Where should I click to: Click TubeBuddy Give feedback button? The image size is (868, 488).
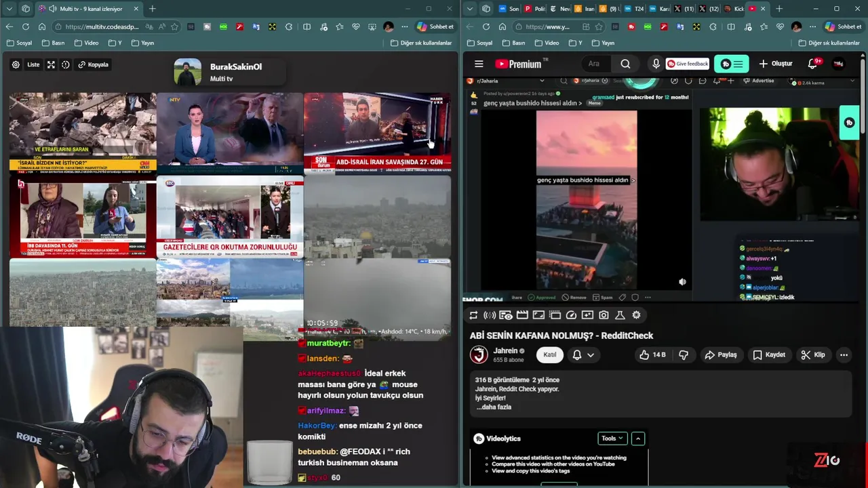pos(688,64)
